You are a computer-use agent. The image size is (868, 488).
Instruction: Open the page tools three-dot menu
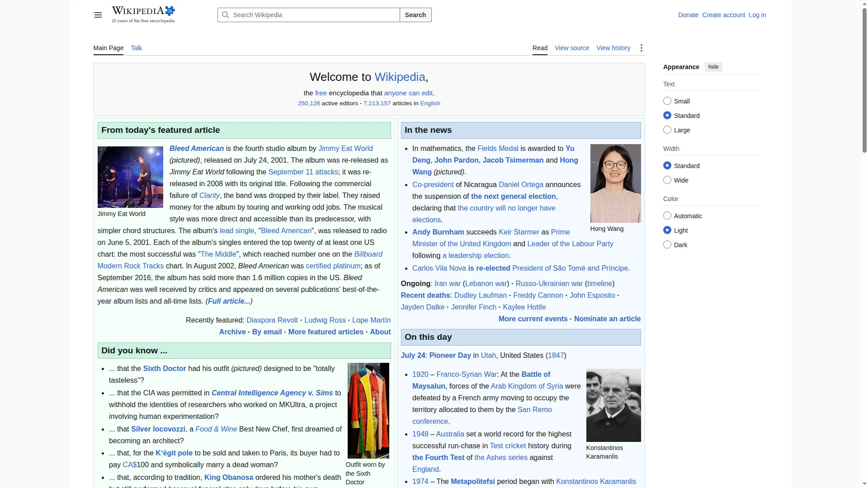641,48
